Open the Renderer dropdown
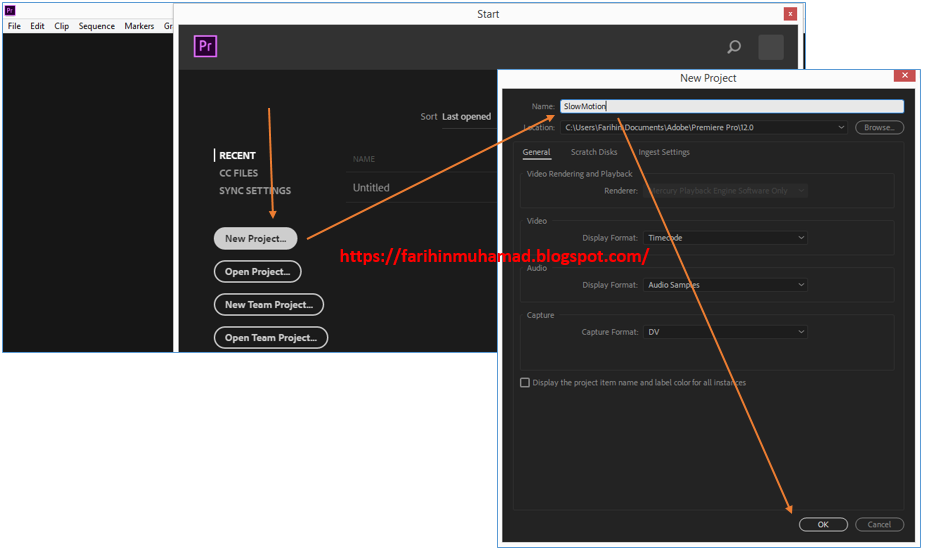Viewport: 925px width, 549px height. point(725,191)
